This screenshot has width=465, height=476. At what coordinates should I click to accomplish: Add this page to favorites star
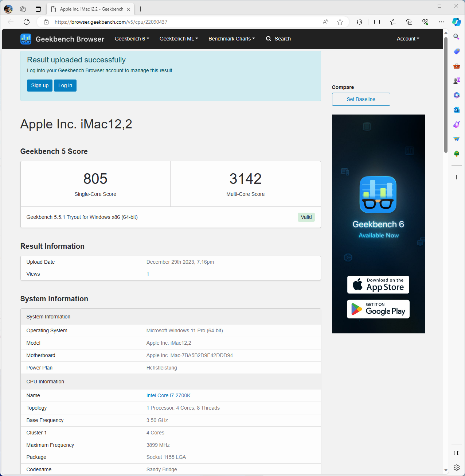pos(340,22)
